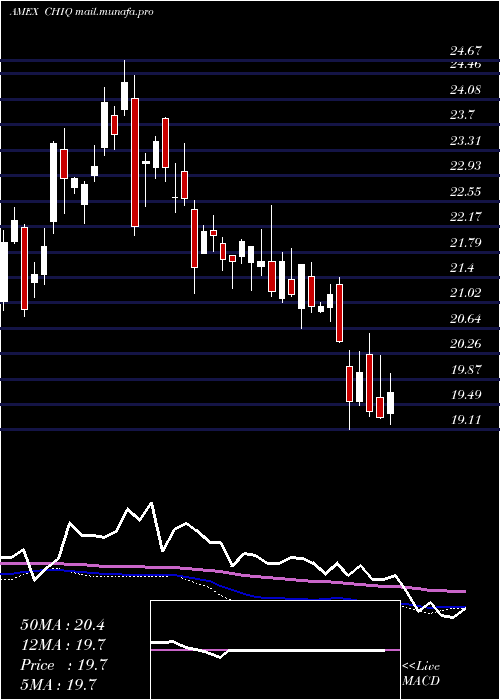
Task: Select the 22.55 price level label
Action: [466, 192]
